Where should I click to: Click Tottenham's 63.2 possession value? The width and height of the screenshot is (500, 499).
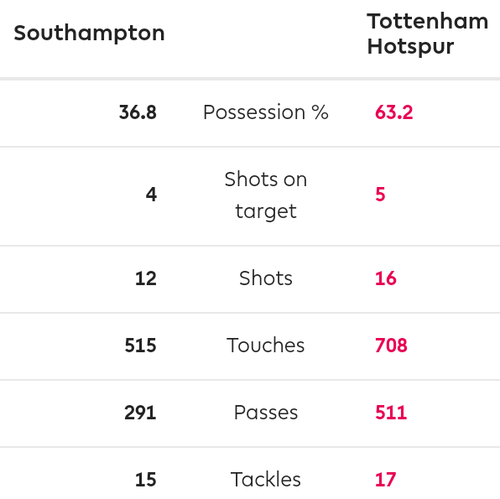[394, 112]
